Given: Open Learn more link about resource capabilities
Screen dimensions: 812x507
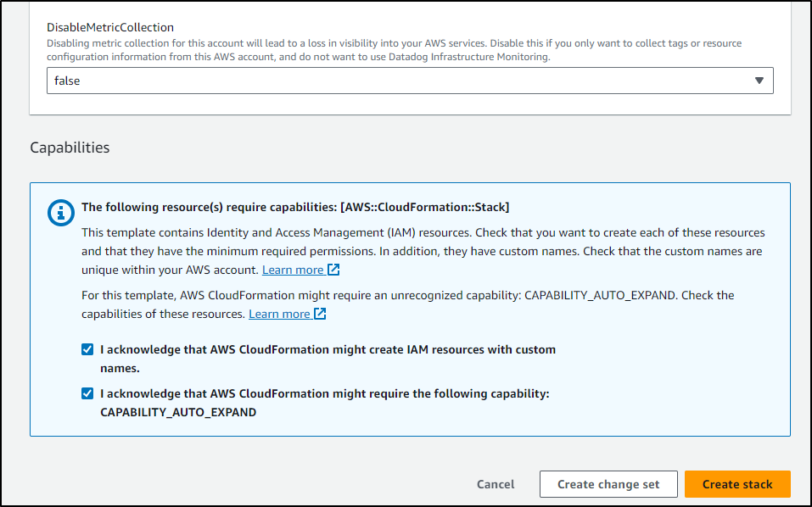Looking at the screenshot, I should tap(279, 314).
